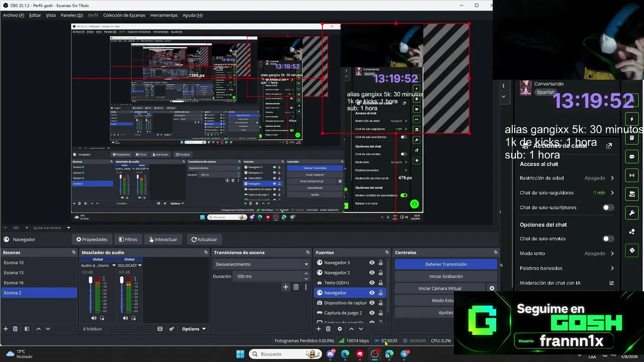
Task: Open Audio del escritorio channel dropdown arrow
Action: click(114, 265)
